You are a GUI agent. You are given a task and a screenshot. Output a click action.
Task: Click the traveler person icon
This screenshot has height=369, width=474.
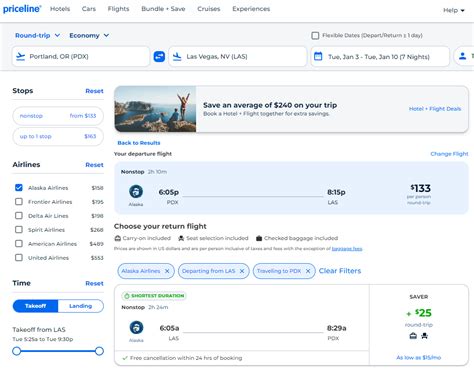click(x=462, y=56)
